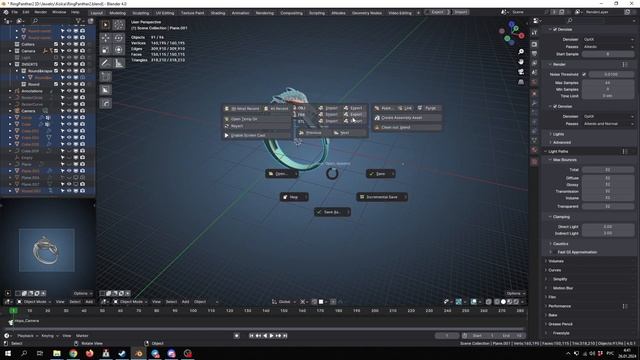Click the navigation axis gizmo
Viewport: 640px width, 360px height.
(511, 33)
